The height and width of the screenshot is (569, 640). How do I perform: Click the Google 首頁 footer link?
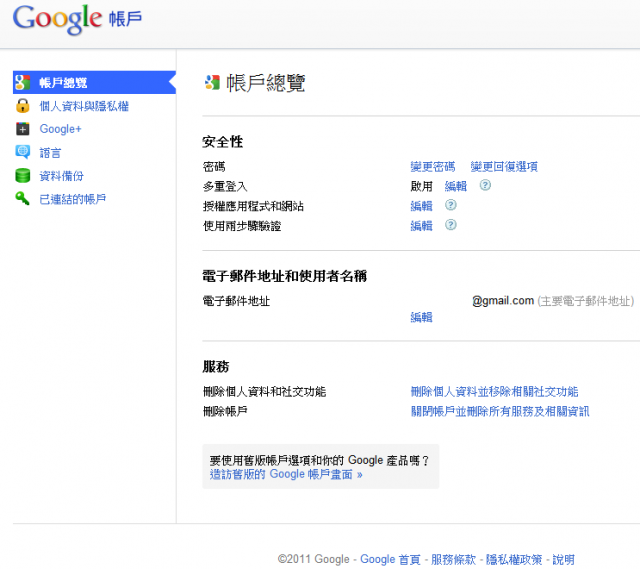(390, 559)
